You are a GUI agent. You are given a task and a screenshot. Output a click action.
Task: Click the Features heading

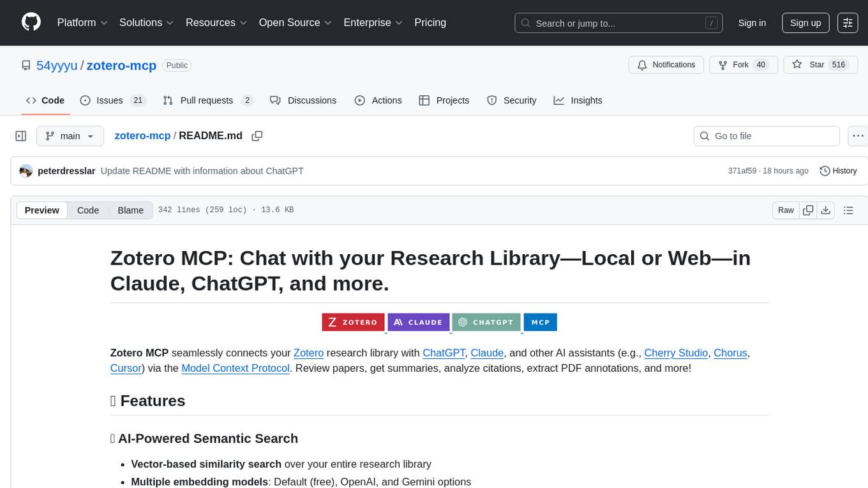tap(148, 400)
